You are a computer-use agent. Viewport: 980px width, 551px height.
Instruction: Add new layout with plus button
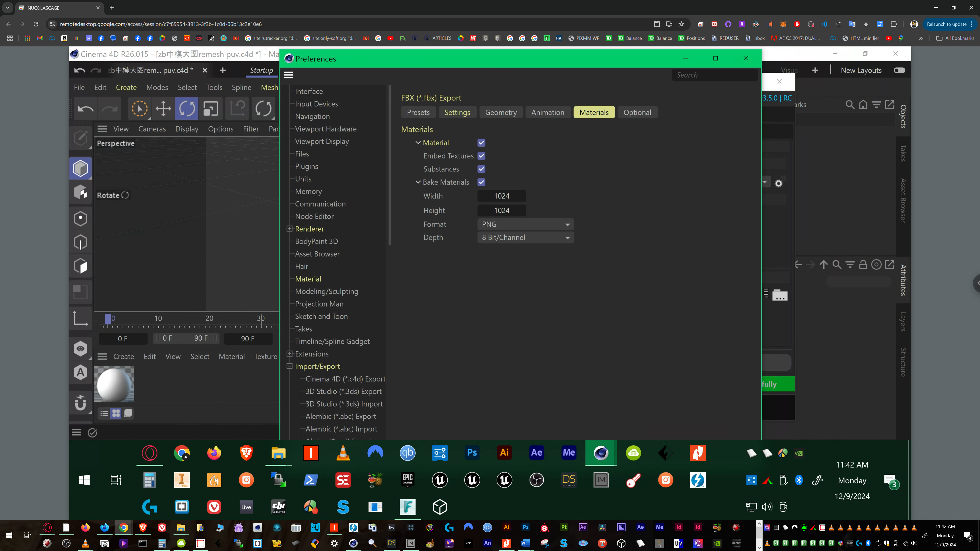(815, 70)
